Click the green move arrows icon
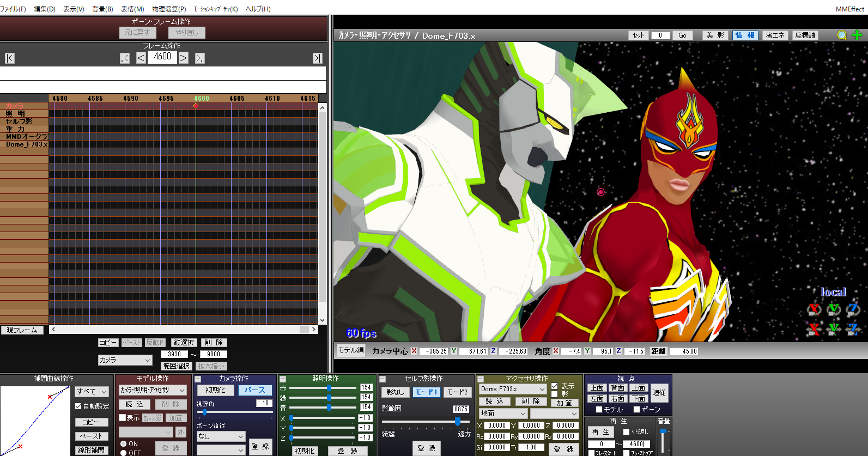This screenshot has height=456, width=868. (857, 35)
